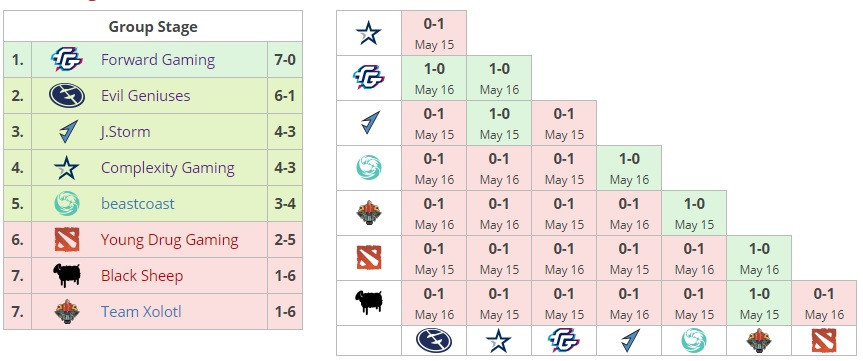Click Forward Gaming 7-0 score cell
The height and width of the screenshot is (361, 863).
[x=285, y=59]
